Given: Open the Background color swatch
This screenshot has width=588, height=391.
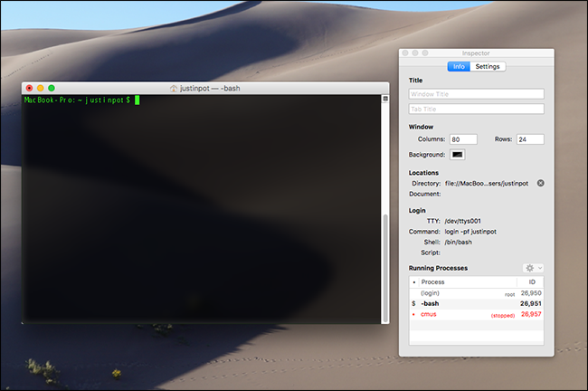Looking at the screenshot, I should point(458,155).
